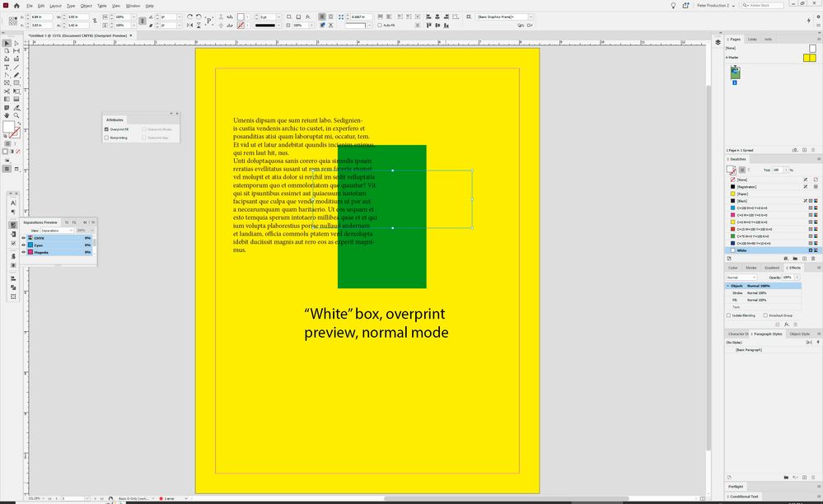Pick the Hand tool

7,114
